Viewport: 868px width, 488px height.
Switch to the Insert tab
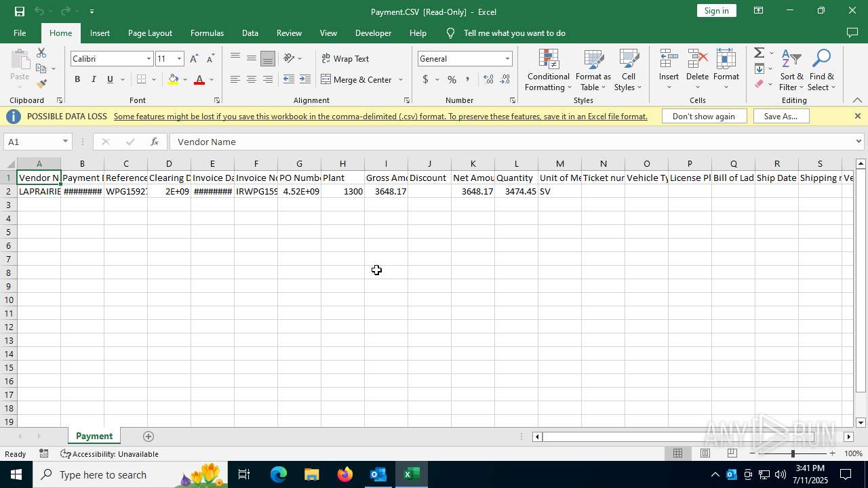tap(100, 33)
